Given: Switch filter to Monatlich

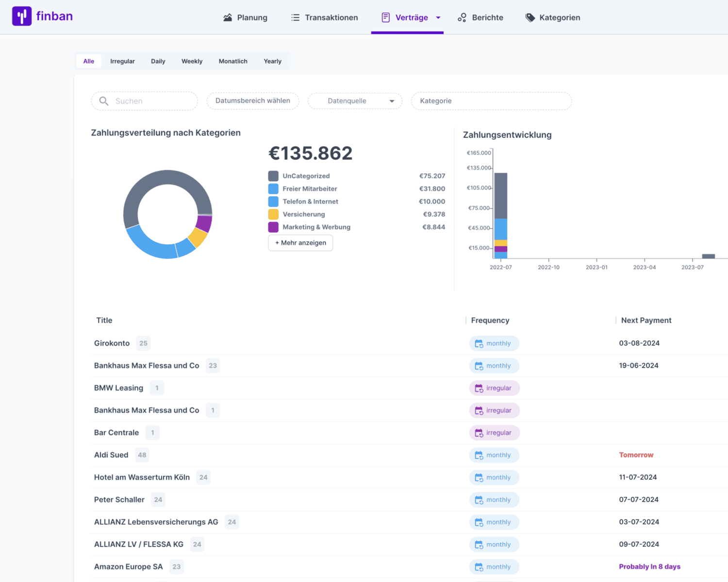Looking at the screenshot, I should point(233,61).
